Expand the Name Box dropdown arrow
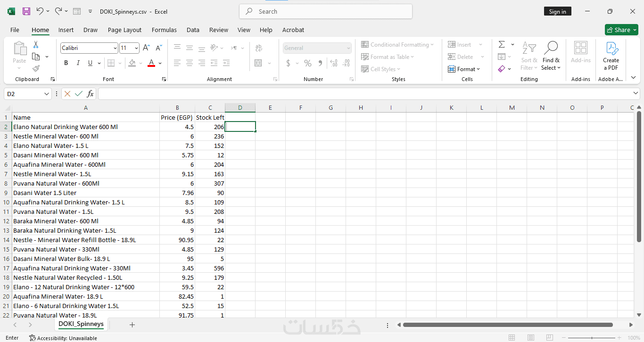The width and height of the screenshot is (644, 342). pos(46,94)
